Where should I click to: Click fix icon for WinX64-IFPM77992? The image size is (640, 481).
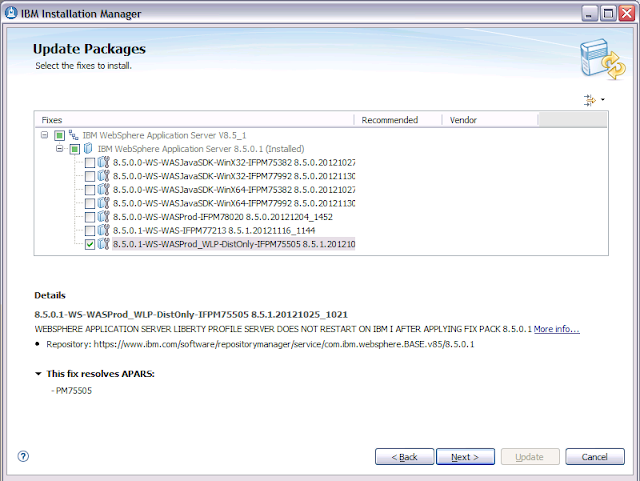[x=104, y=203]
